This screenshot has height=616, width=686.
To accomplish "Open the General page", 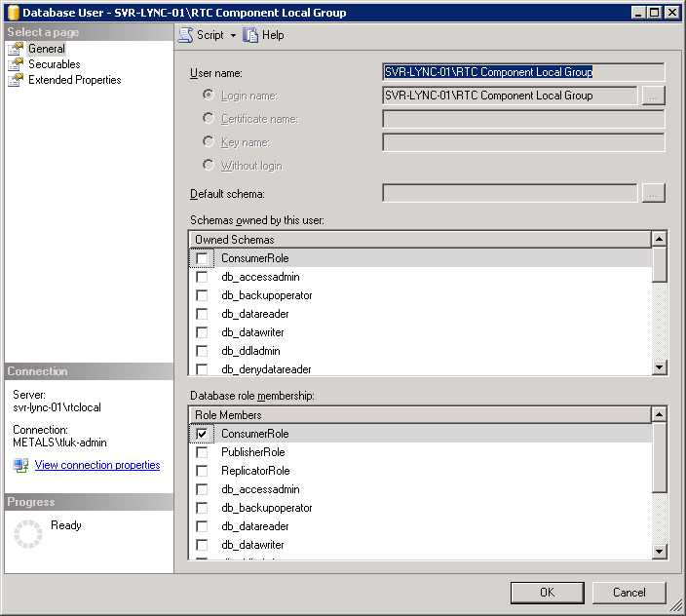I will tap(47, 49).
